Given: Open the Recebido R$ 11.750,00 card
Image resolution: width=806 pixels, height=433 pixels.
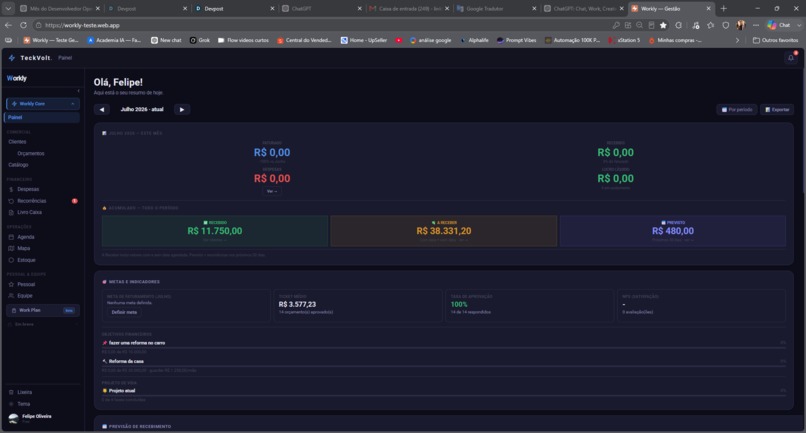Looking at the screenshot, I should [x=215, y=231].
